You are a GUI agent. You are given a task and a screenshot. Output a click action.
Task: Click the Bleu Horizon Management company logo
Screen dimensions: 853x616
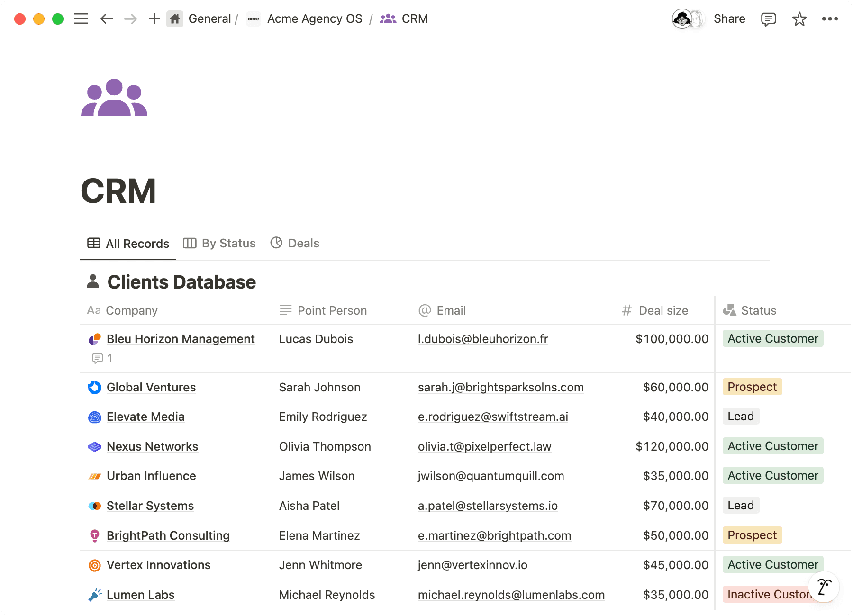point(94,339)
